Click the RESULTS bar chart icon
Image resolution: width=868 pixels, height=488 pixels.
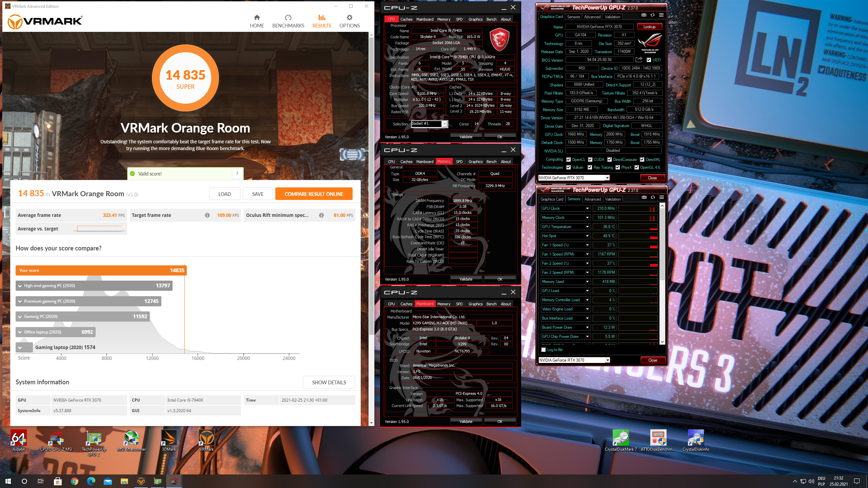[322, 18]
